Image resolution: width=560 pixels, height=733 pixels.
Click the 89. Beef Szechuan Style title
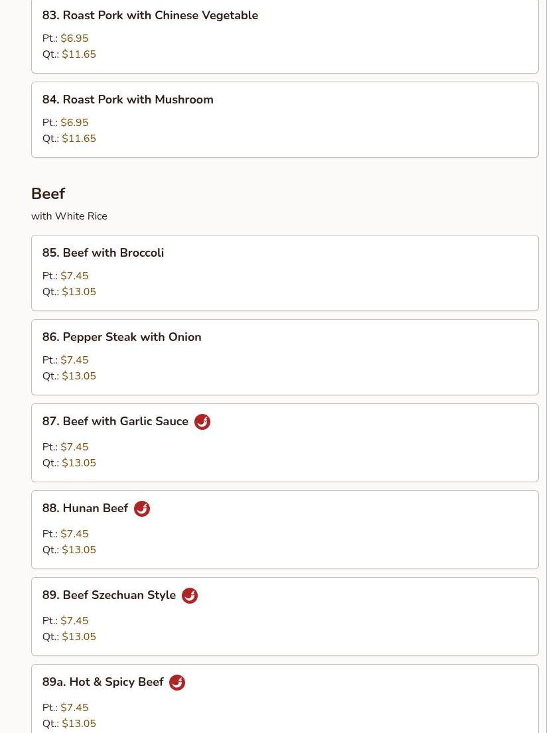(109, 595)
